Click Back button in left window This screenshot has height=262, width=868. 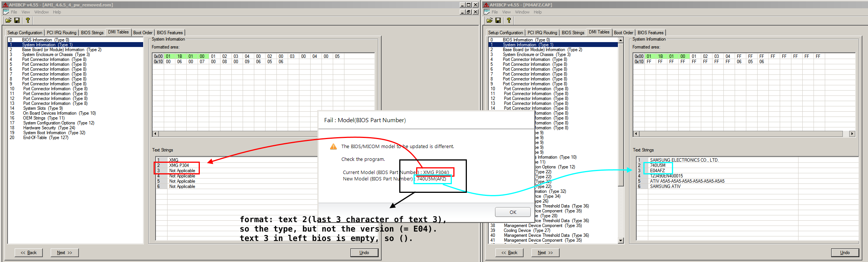coord(29,253)
